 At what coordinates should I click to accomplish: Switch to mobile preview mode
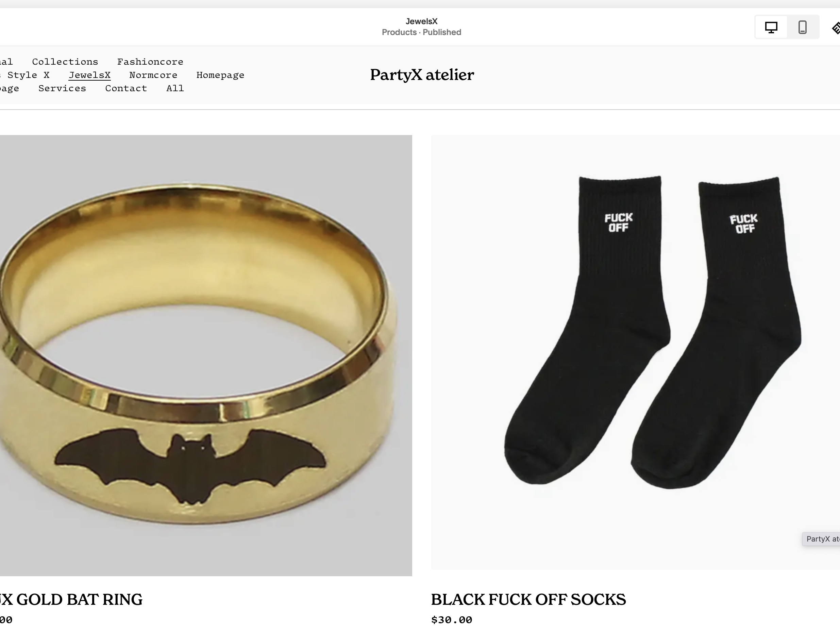(802, 27)
